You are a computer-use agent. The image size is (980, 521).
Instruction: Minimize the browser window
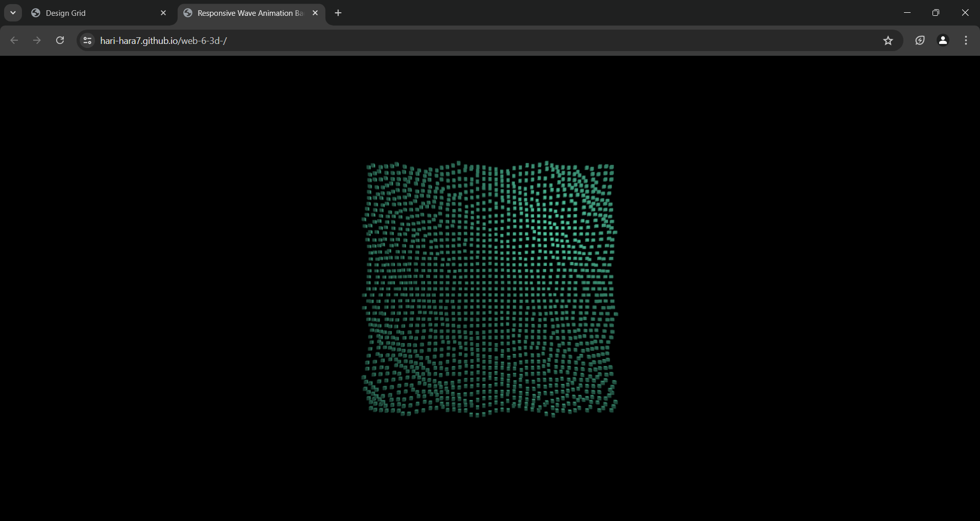point(907,13)
